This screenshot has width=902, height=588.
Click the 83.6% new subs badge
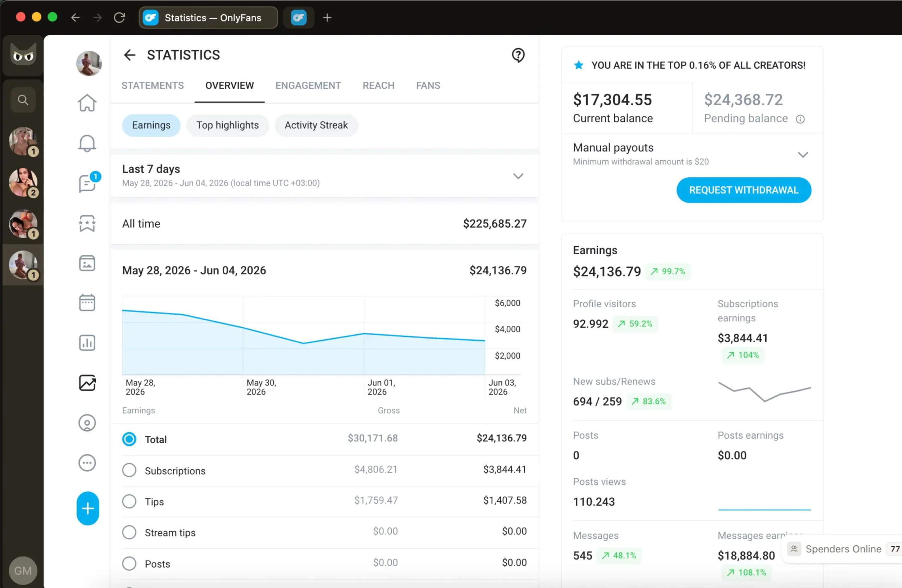pyautogui.click(x=648, y=401)
